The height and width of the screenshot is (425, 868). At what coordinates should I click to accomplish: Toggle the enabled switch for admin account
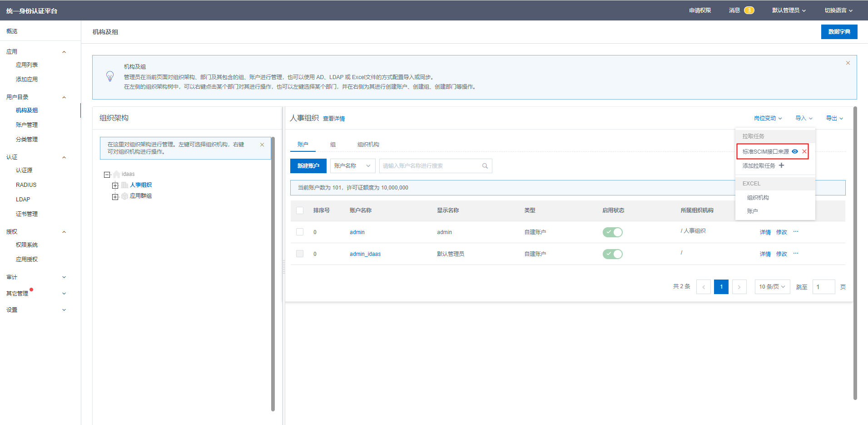pyautogui.click(x=612, y=232)
